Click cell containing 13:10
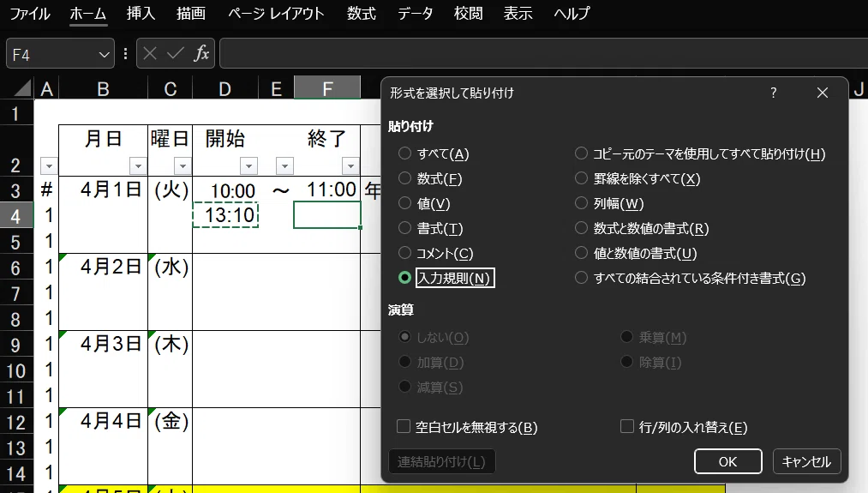Screen dimensions: 868x493 click(x=225, y=215)
